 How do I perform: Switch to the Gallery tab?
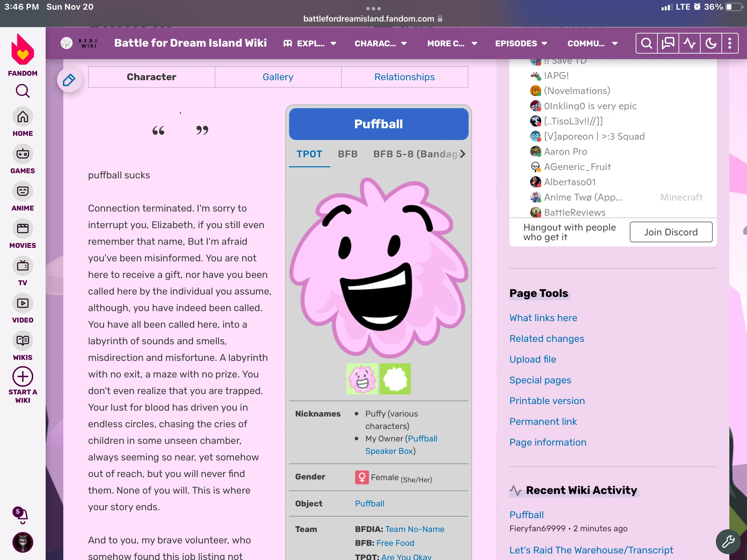(278, 77)
